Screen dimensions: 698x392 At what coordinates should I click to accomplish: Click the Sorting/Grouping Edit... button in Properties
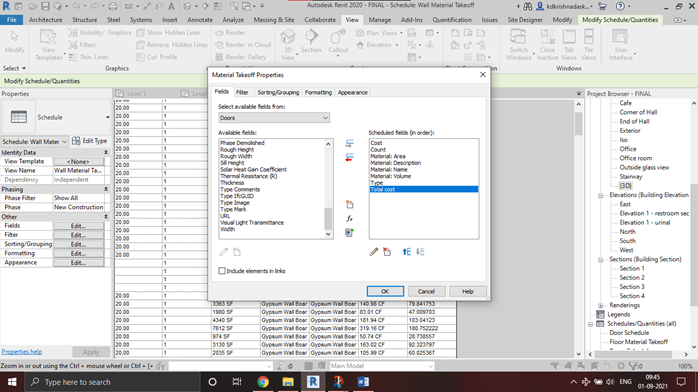[x=78, y=244]
